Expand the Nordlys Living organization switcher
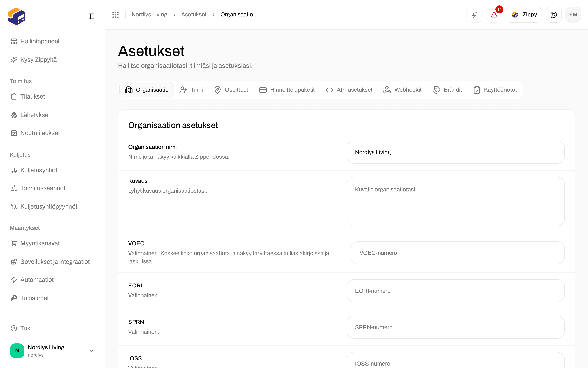The height and width of the screenshot is (368, 588). tap(52, 351)
